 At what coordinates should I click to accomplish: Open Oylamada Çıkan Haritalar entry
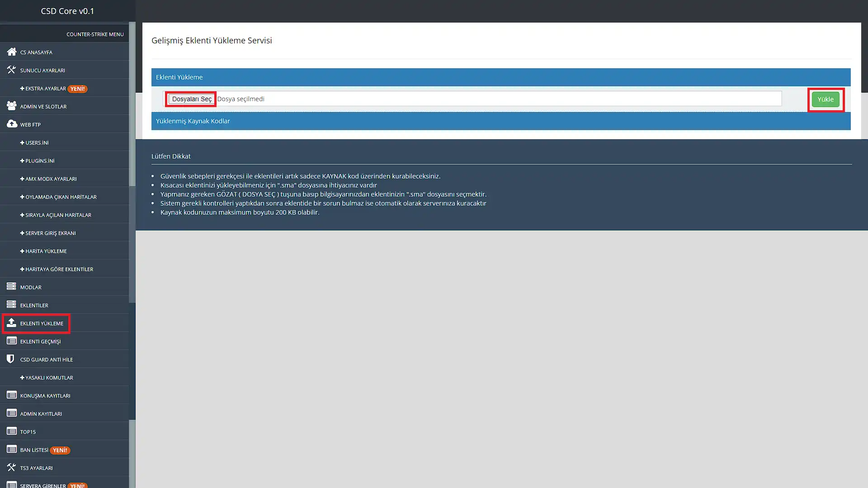(x=64, y=196)
